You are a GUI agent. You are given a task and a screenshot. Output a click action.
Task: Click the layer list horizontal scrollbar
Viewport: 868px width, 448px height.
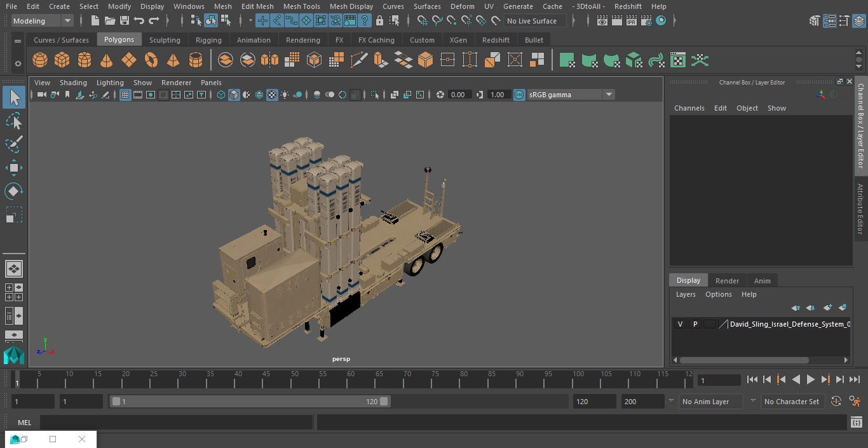click(x=744, y=360)
